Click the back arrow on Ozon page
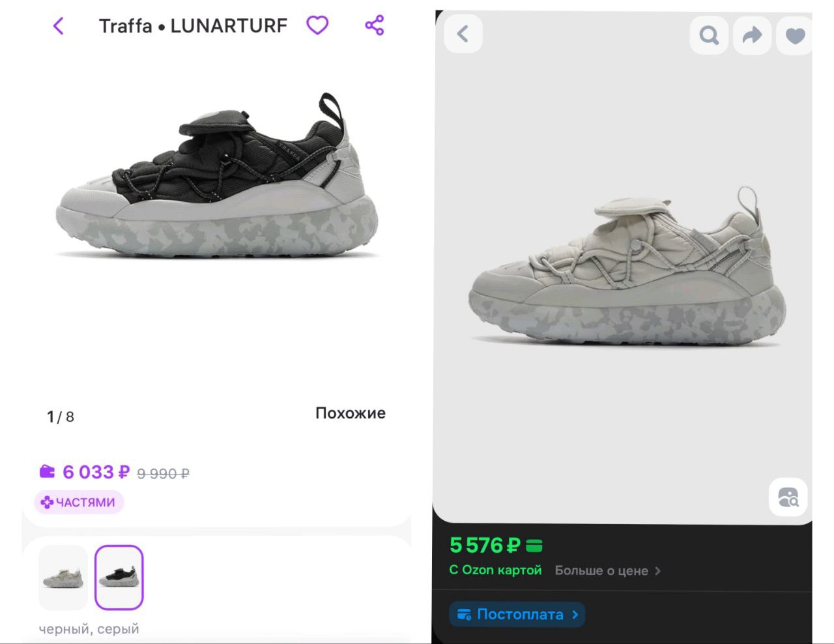Screen dimensions: 834x644 [463, 34]
